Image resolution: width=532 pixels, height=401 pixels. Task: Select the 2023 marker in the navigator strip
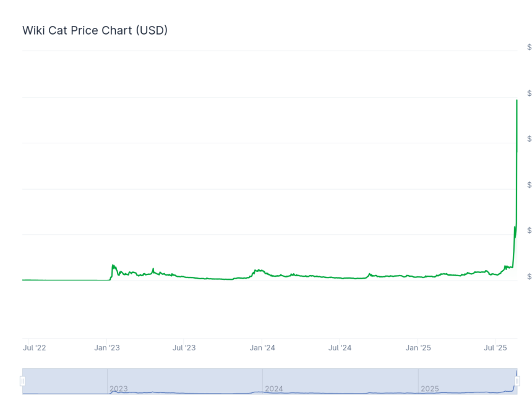(119, 389)
